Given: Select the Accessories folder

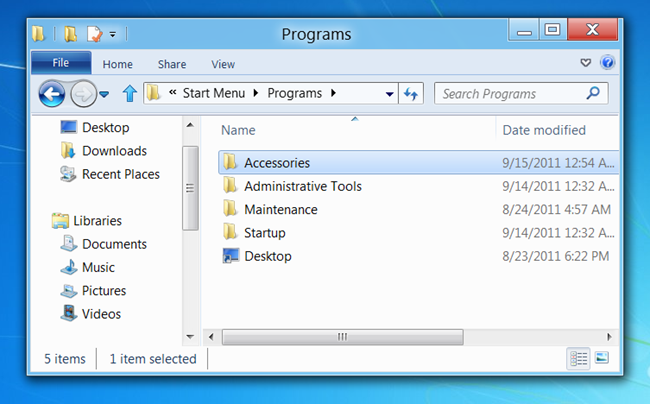Looking at the screenshot, I should tap(418, 162).
